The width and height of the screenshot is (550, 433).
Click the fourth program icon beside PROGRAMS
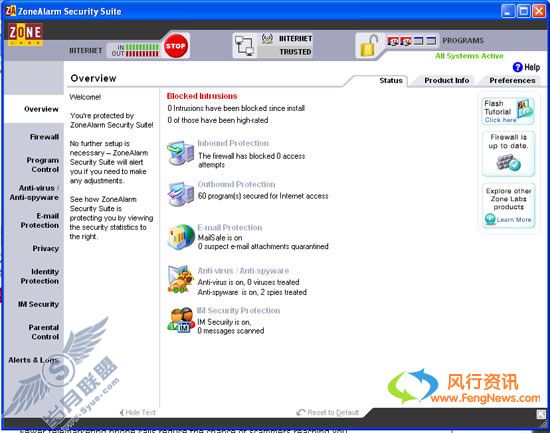[431, 41]
